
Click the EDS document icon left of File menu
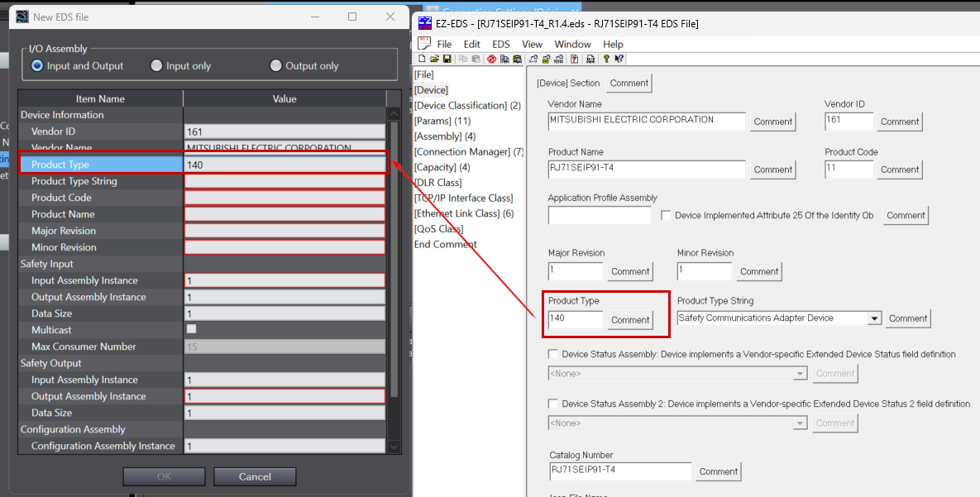(x=423, y=44)
